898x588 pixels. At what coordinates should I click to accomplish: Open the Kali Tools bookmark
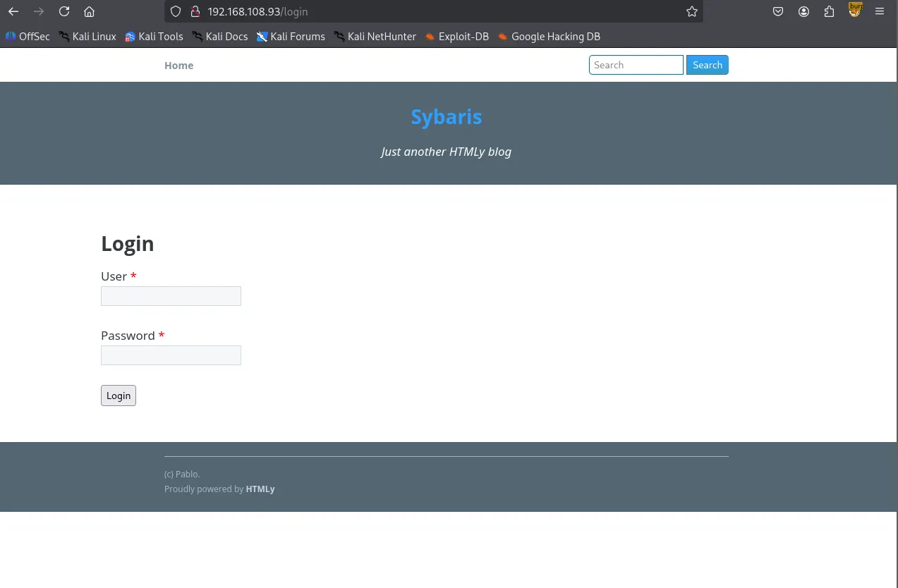click(154, 37)
